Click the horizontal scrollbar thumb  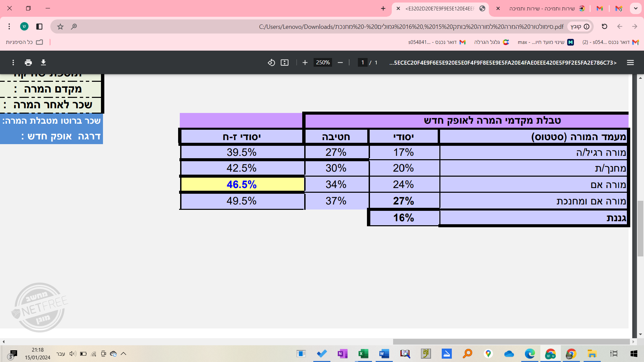point(511,342)
